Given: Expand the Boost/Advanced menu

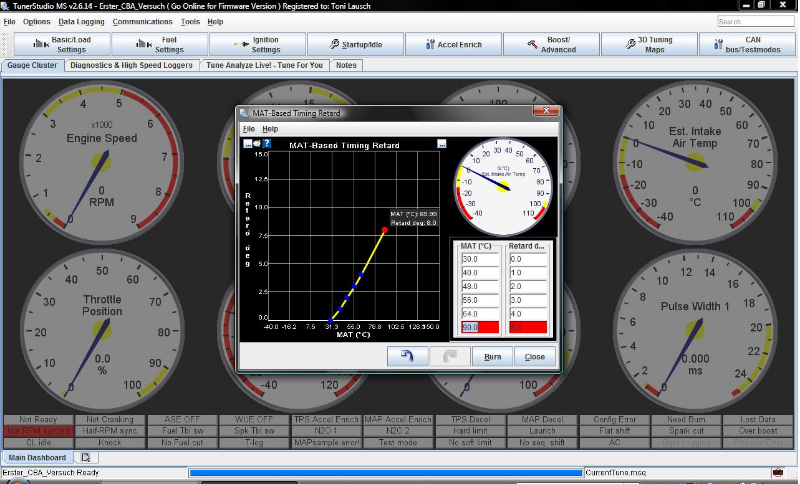Looking at the screenshot, I should tap(550, 44).
